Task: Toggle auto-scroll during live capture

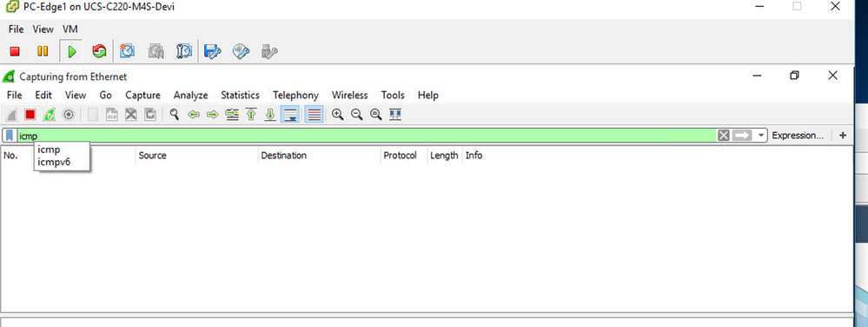Action: (x=290, y=115)
